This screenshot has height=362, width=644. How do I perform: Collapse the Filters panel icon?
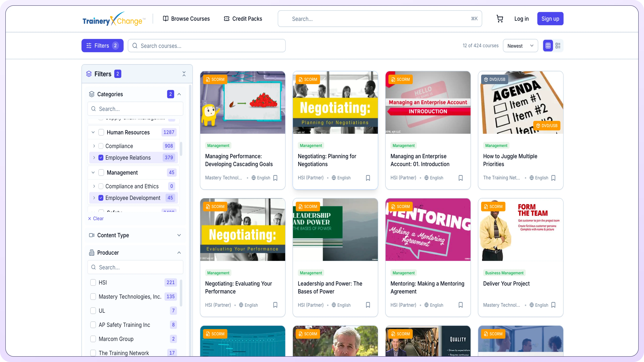(x=184, y=74)
